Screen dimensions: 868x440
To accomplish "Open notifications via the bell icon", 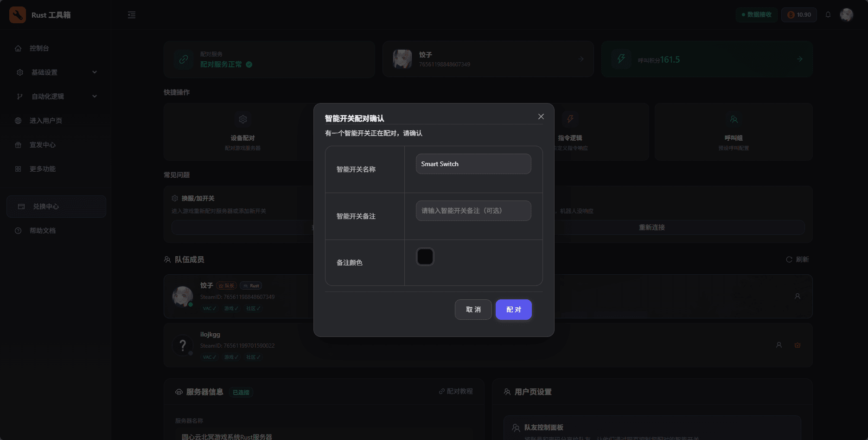I will (828, 15).
